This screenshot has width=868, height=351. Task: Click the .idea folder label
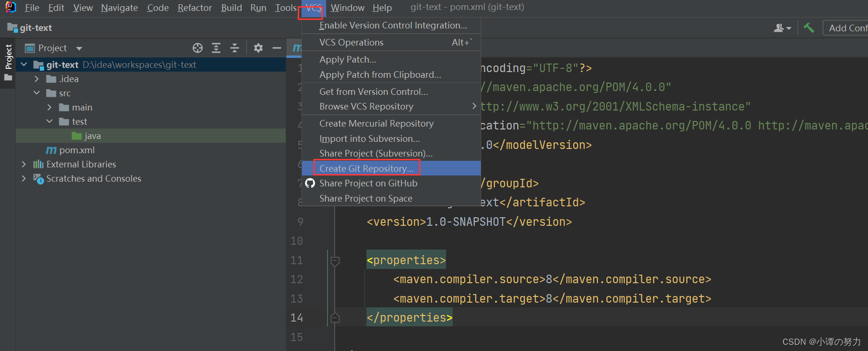[69, 79]
